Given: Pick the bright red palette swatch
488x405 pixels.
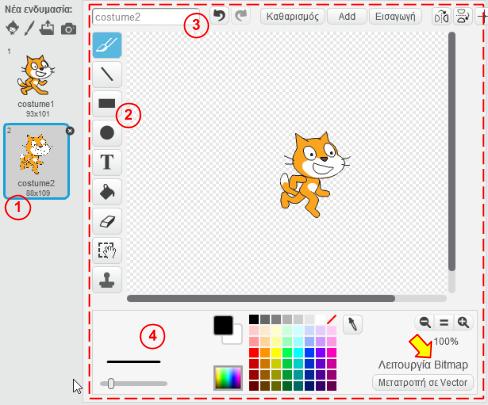Looking at the screenshot, I should (254, 353).
